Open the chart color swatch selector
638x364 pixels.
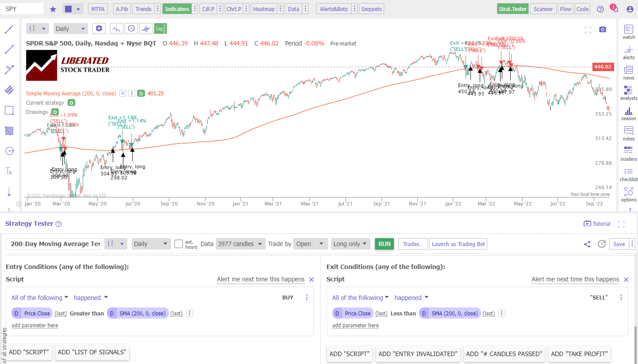(73, 8)
